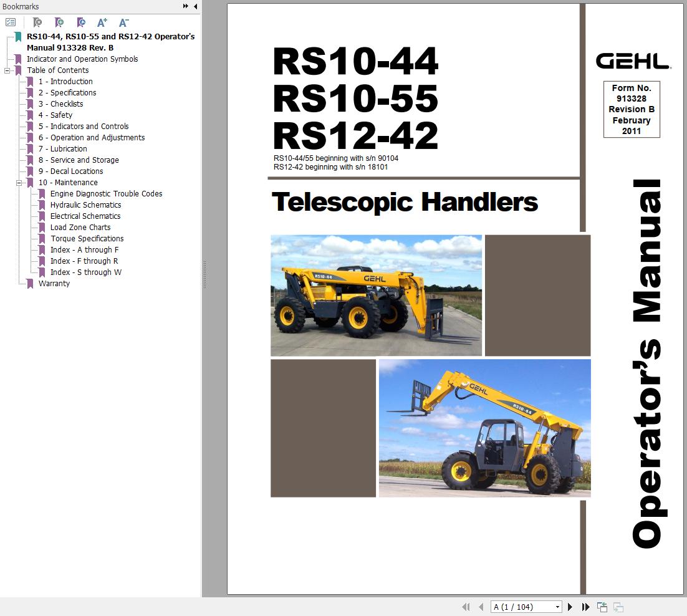
Task: Open the 9 - Decal Locations bookmark
Action: (x=71, y=171)
